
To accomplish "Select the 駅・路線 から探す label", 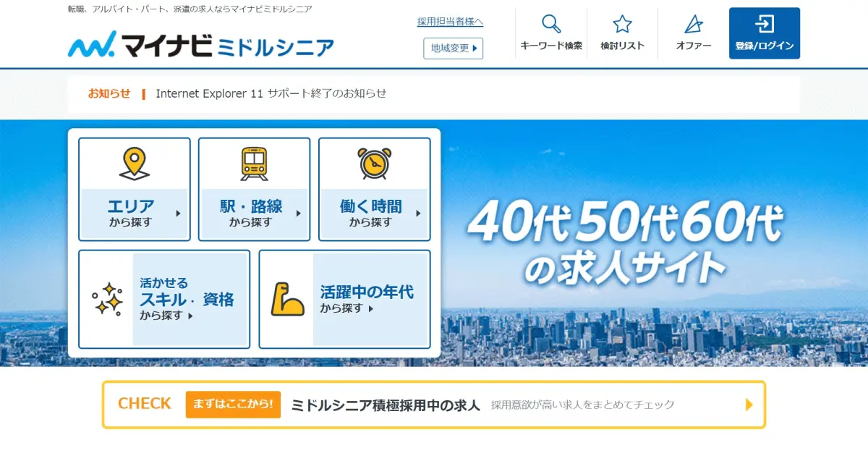I will point(251,213).
